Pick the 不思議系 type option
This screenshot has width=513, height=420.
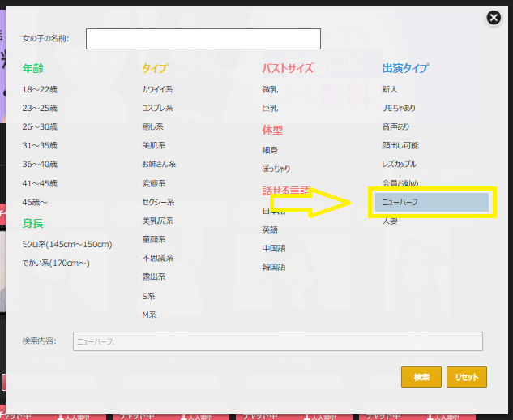click(x=157, y=258)
